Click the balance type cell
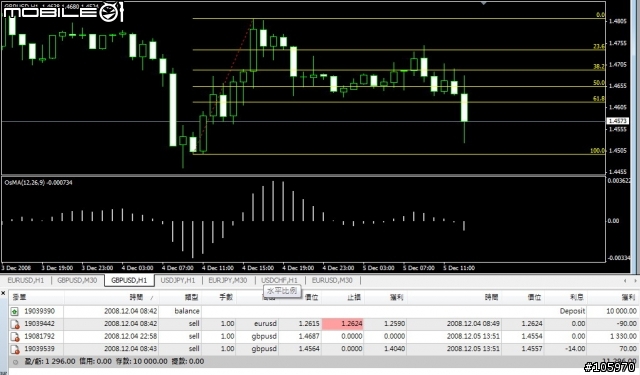The width and height of the screenshot is (640, 375). [x=187, y=311]
